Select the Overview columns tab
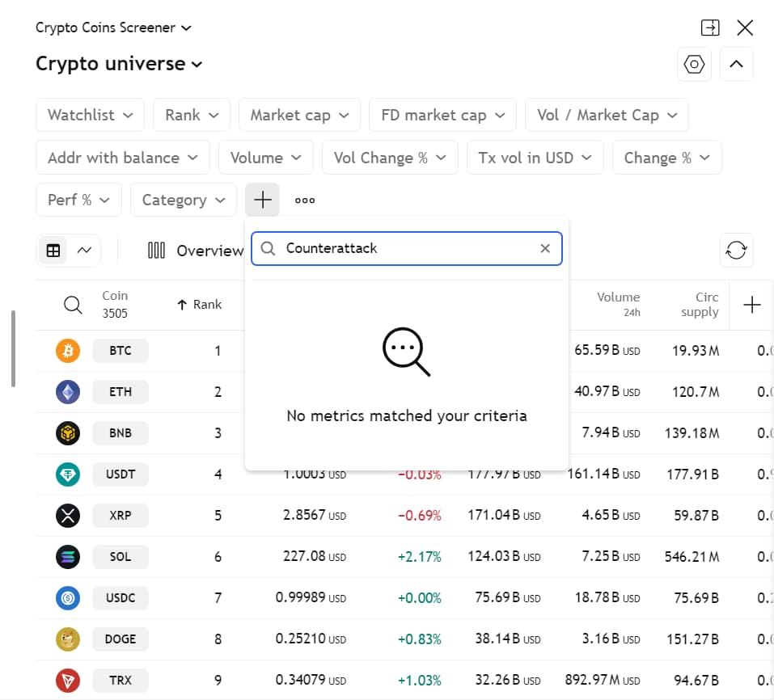The width and height of the screenshot is (774, 700). tap(196, 251)
